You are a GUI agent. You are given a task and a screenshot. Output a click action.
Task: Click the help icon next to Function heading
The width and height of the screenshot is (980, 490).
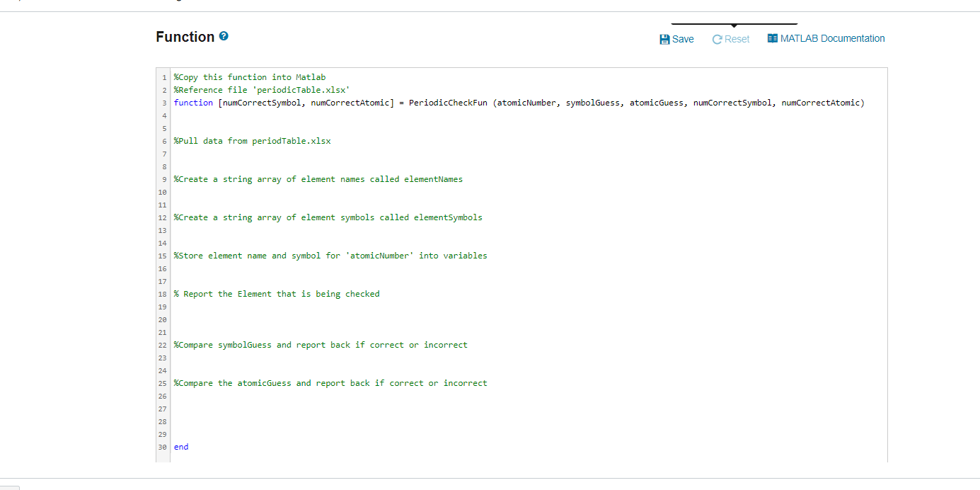[224, 35]
